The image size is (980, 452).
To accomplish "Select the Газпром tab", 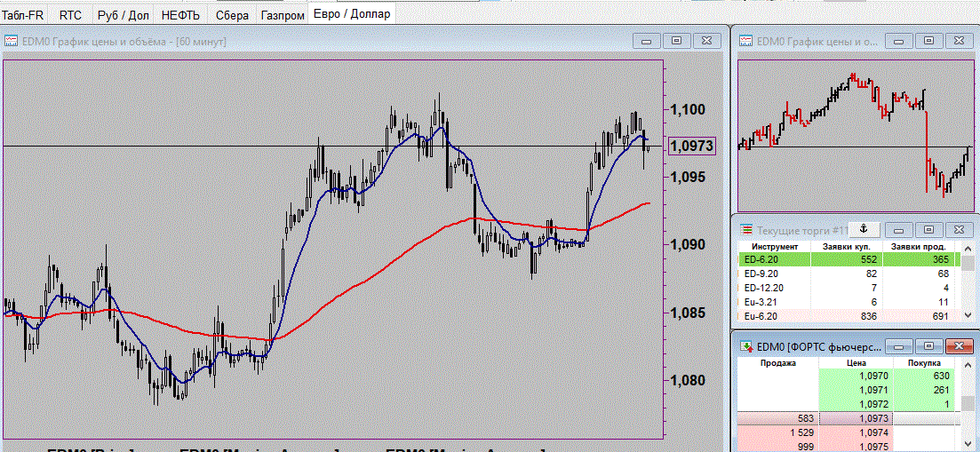I will click(282, 15).
